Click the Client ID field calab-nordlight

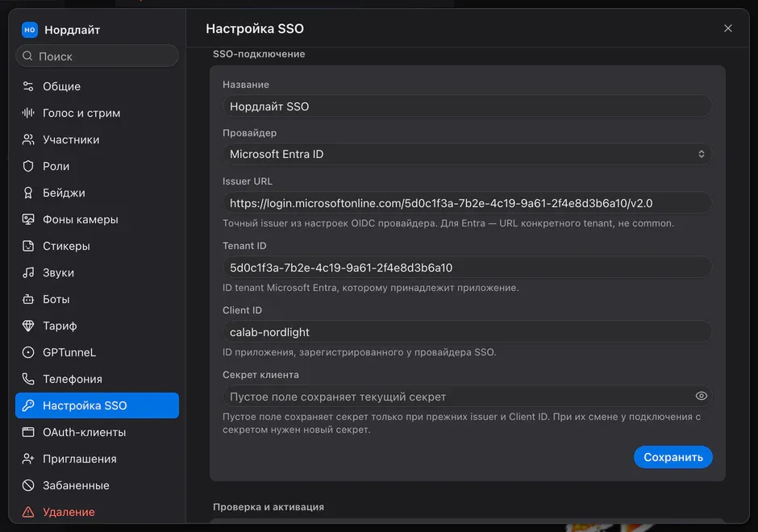(x=467, y=332)
